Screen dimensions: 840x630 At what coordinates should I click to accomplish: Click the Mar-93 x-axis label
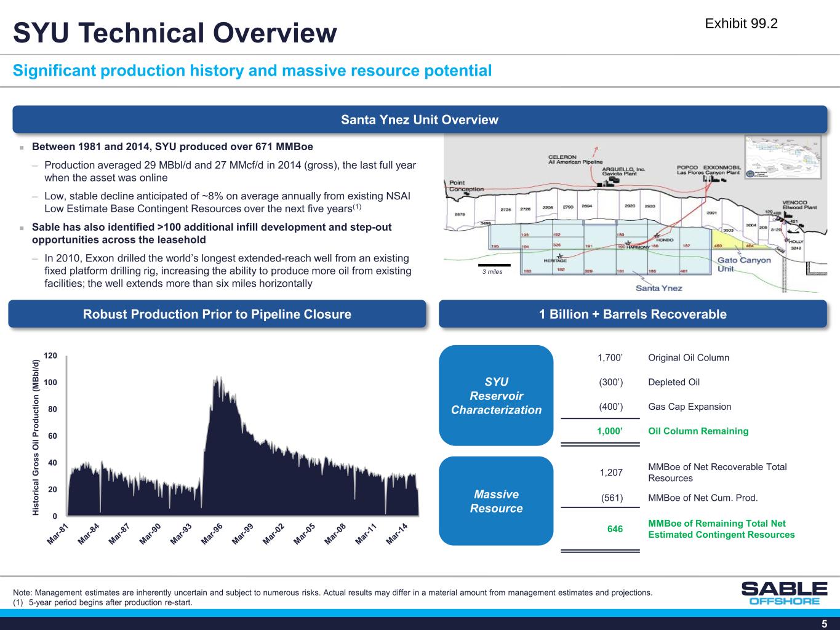tap(181, 533)
